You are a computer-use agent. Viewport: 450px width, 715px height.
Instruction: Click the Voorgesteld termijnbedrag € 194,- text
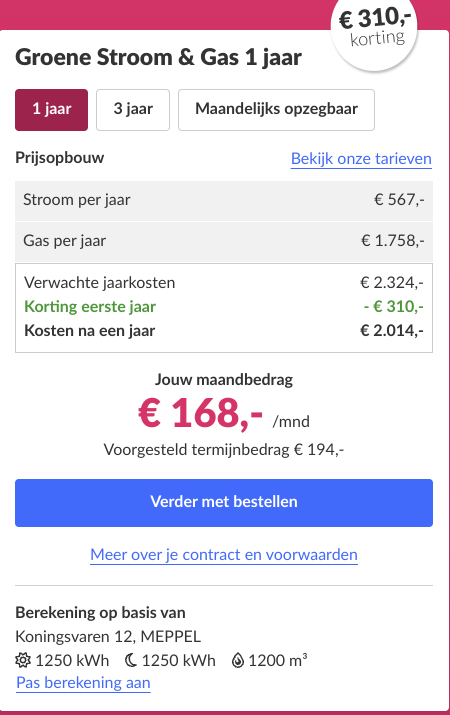click(x=224, y=450)
